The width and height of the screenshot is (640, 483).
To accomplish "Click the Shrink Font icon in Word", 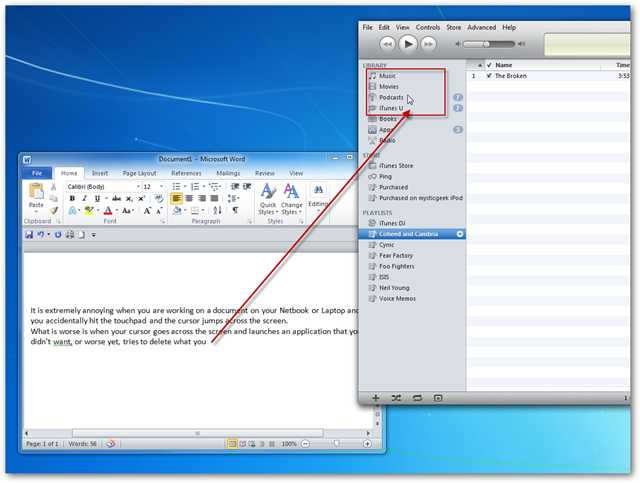I will (159, 211).
